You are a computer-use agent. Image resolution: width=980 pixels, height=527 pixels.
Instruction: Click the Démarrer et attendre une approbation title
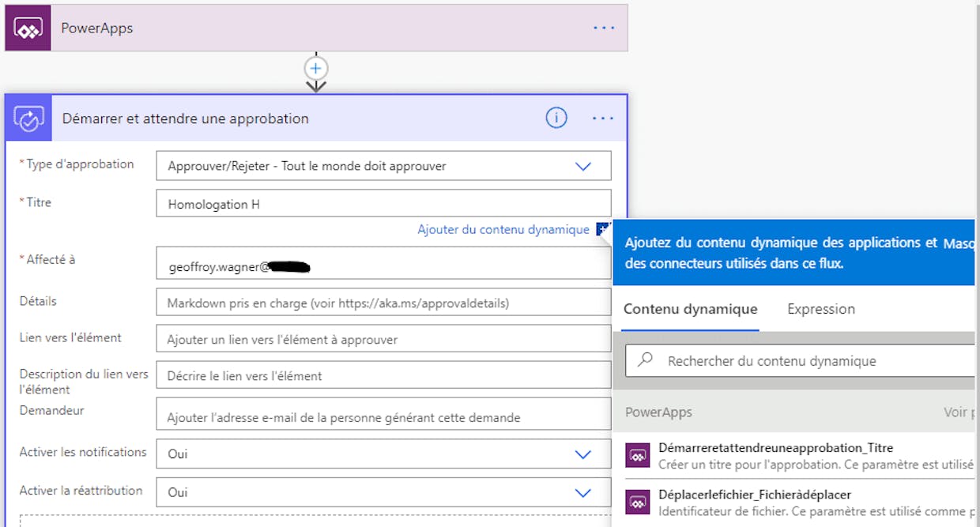coord(186,119)
